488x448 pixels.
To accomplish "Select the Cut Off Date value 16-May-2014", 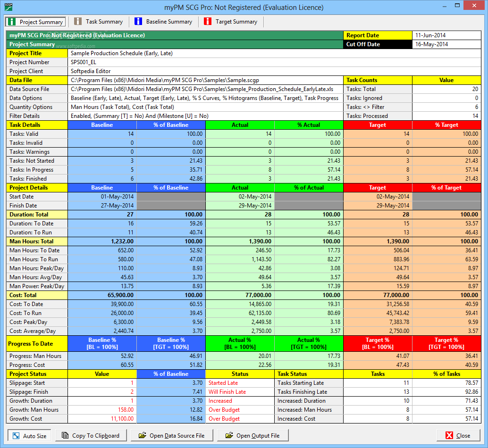I will (x=446, y=44).
